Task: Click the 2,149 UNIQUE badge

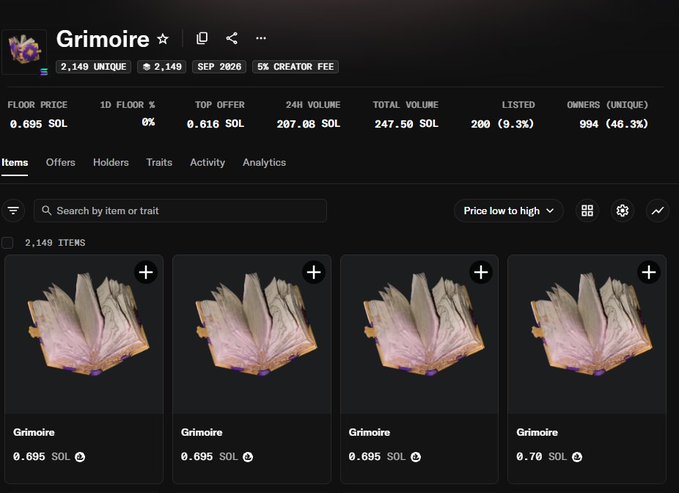Action: tap(94, 67)
